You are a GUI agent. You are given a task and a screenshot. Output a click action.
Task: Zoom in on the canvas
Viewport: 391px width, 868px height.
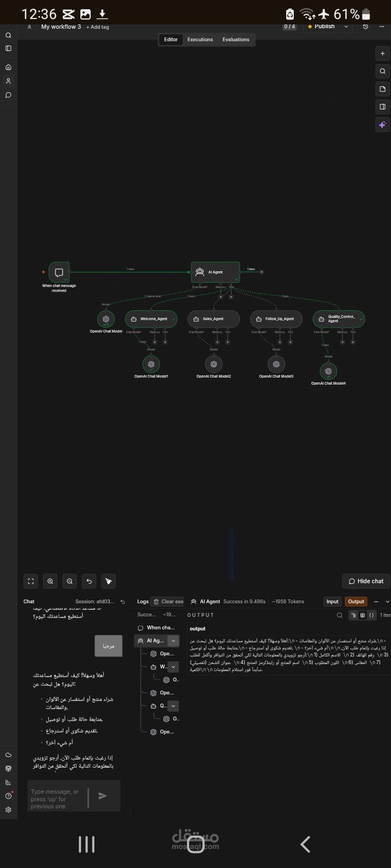pyautogui.click(x=50, y=581)
